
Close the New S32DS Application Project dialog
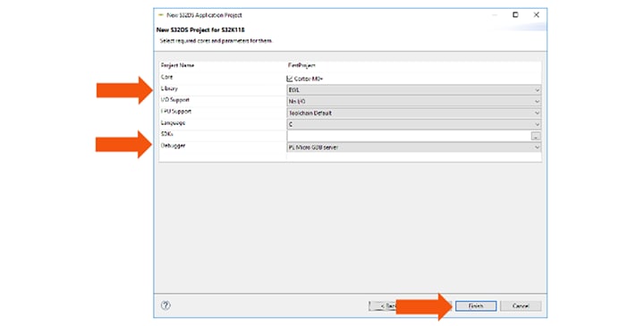(537, 15)
